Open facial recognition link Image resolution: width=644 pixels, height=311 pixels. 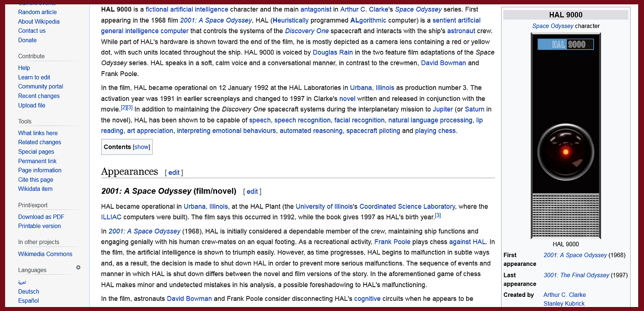coord(360,120)
